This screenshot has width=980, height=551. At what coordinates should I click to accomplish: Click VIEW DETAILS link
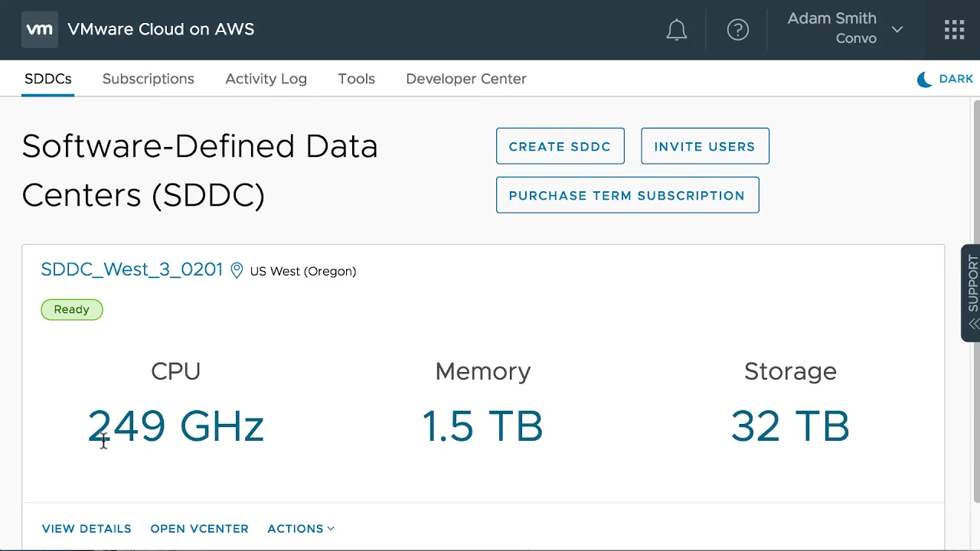pyautogui.click(x=87, y=529)
